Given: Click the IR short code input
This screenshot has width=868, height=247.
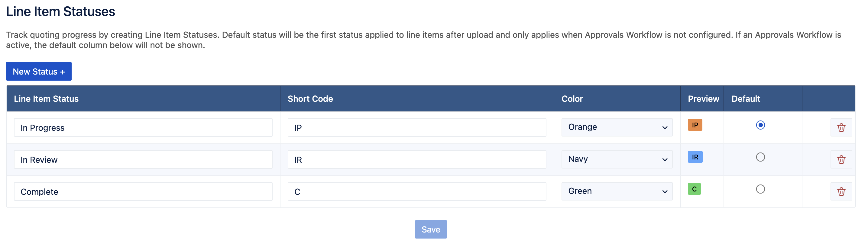Looking at the screenshot, I should 417,159.
